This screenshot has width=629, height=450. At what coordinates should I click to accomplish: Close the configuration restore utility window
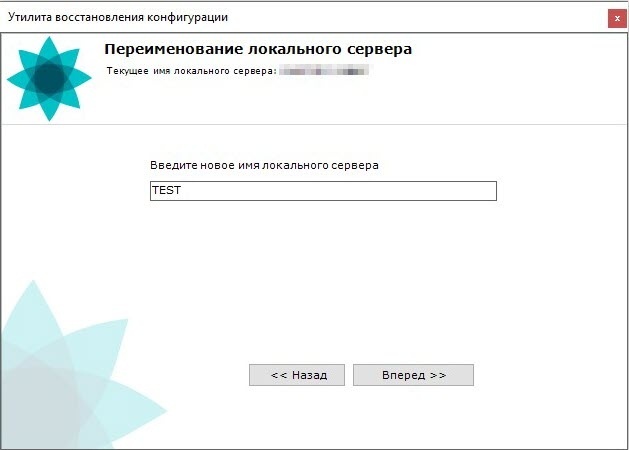point(617,18)
